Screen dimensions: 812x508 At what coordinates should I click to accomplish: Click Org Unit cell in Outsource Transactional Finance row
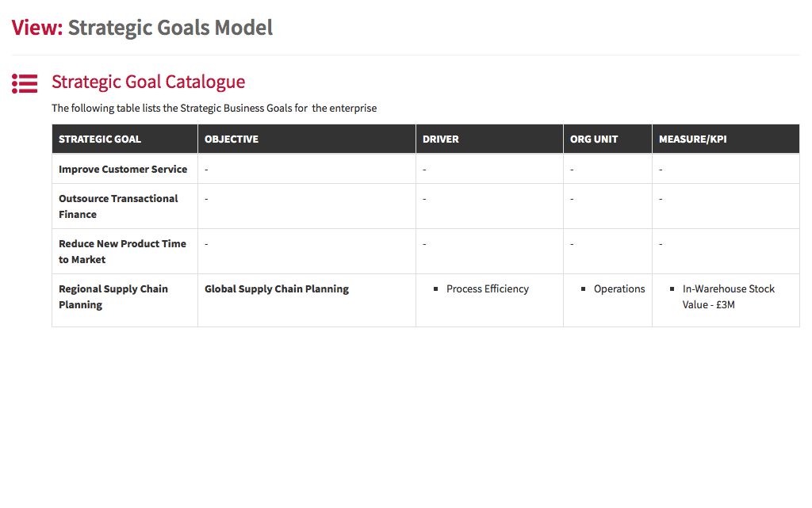point(607,206)
